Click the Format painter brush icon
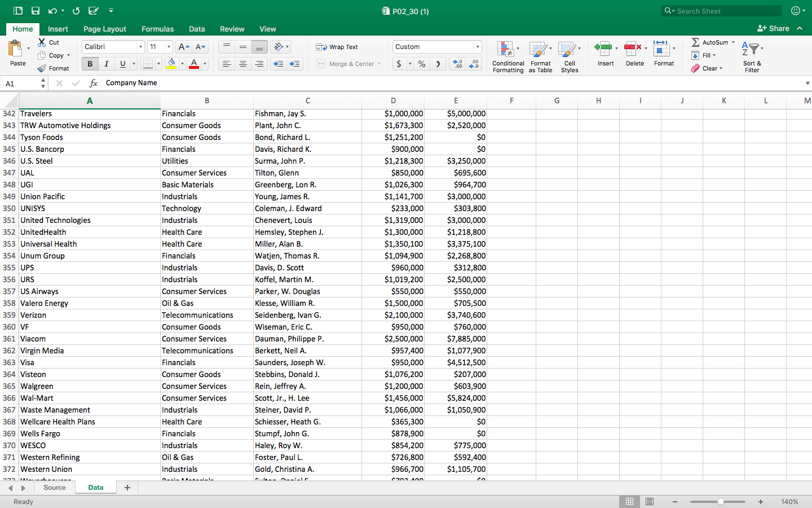The width and height of the screenshot is (812, 508). point(42,68)
